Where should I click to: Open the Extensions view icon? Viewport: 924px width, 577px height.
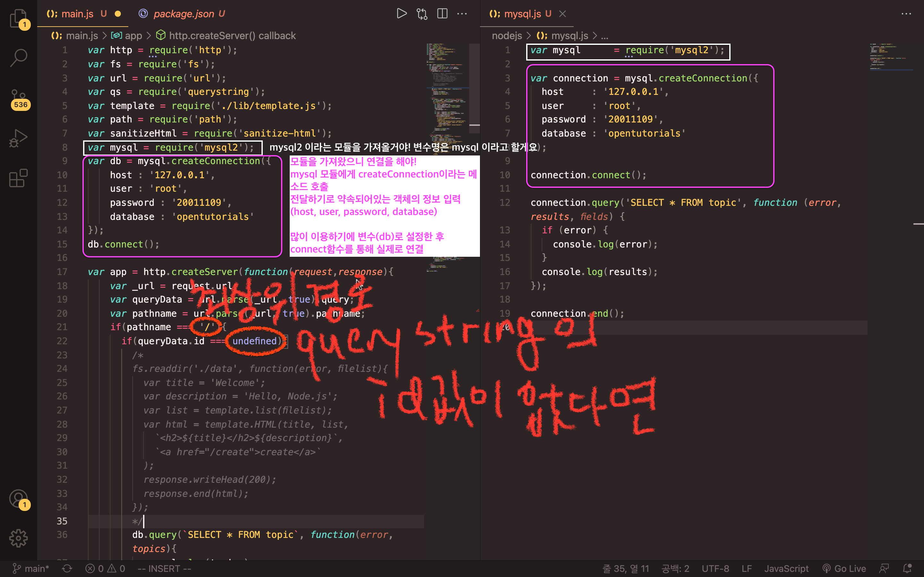(x=18, y=178)
